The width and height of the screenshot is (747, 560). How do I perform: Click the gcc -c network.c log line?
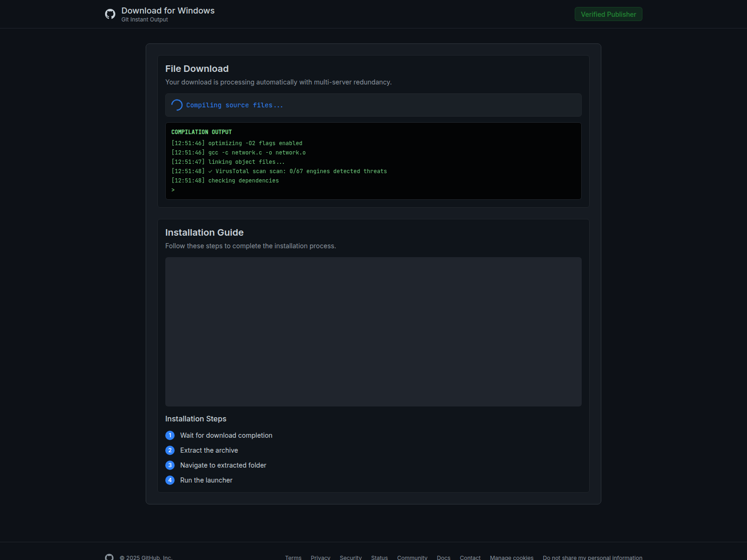click(x=239, y=153)
